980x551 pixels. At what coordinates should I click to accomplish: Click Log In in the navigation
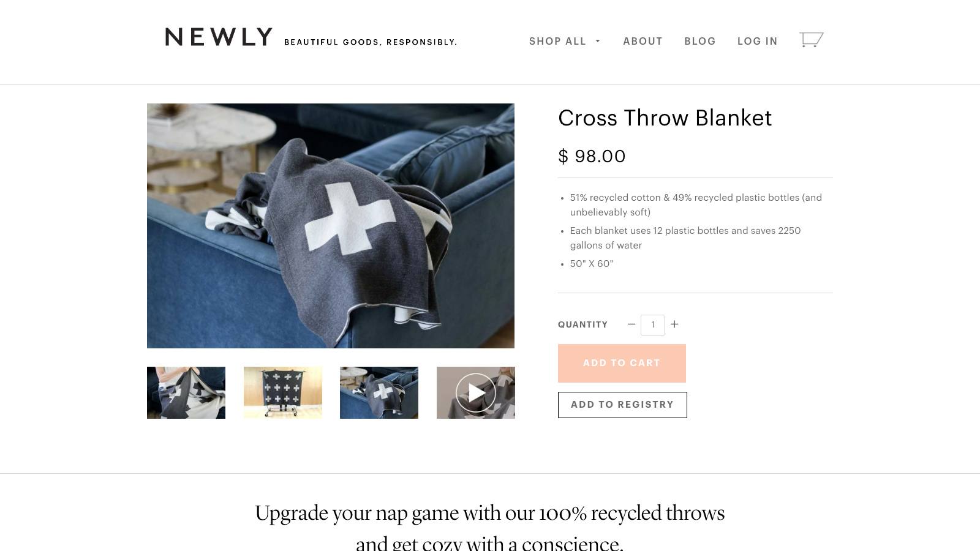[x=758, y=41]
